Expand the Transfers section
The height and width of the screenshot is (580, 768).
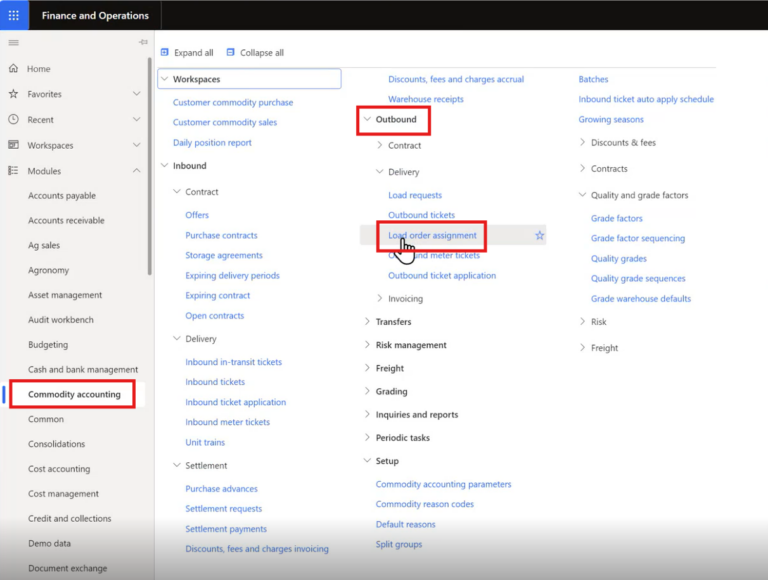point(367,322)
